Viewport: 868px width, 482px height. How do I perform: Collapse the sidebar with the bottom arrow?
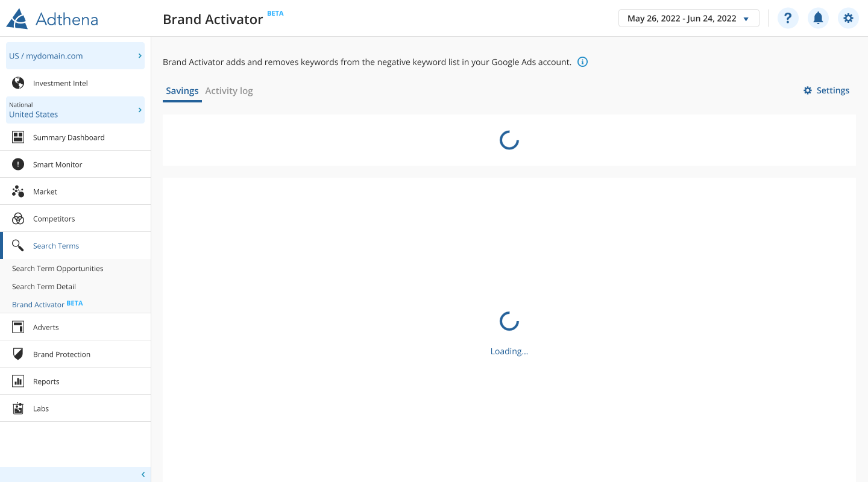pos(143,475)
